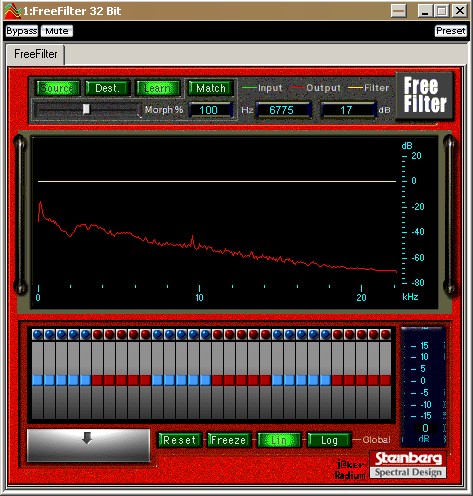Toggle the last red ball of the first red group
The width and height of the screenshot is (473, 496).
pos(145,334)
